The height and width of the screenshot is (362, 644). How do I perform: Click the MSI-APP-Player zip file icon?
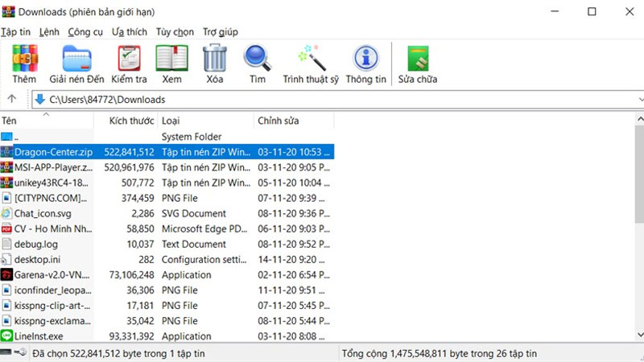(6, 167)
